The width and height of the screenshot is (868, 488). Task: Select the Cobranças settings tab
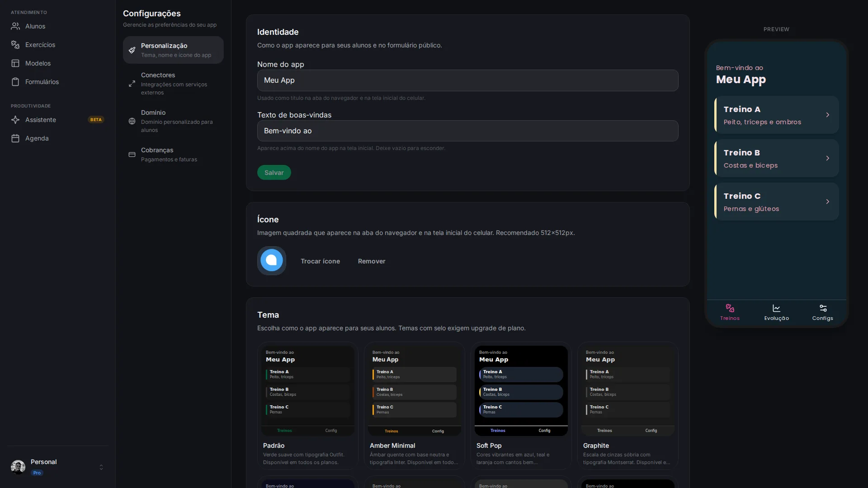click(x=173, y=155)
